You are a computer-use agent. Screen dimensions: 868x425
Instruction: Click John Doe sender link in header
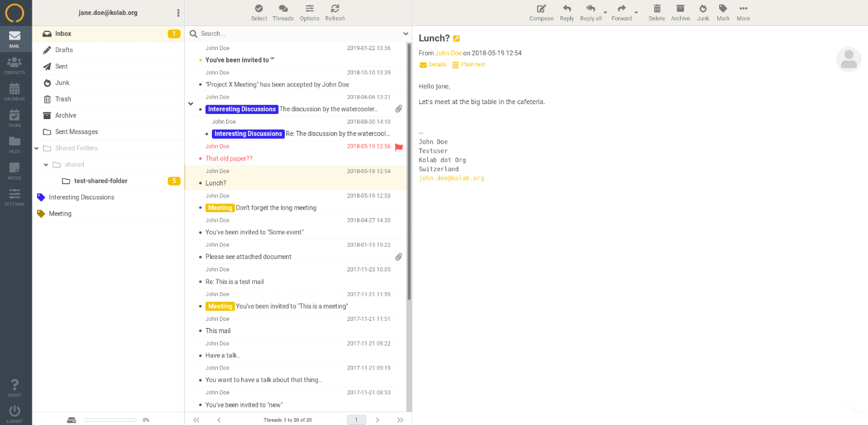pyautogui.click(x=448, y=53)
